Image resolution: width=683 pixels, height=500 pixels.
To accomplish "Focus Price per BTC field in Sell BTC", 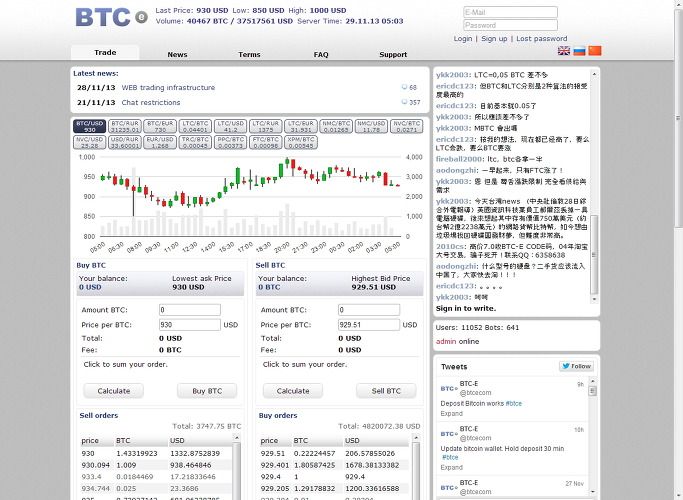I will (369, 324).
